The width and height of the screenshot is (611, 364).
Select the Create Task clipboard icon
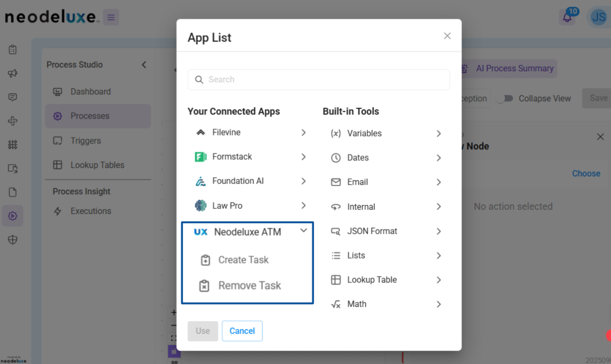205,260
